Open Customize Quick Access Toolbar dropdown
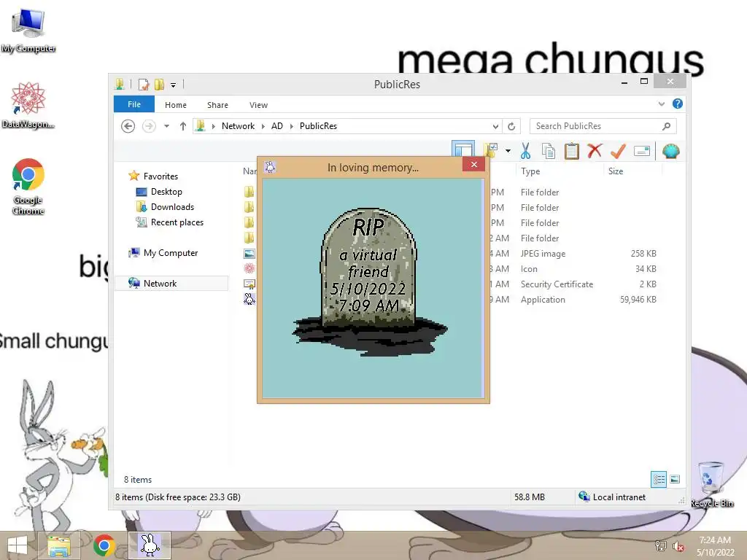Screen dimensions: 747x560 pyautogui.click(x=174, y=85)
